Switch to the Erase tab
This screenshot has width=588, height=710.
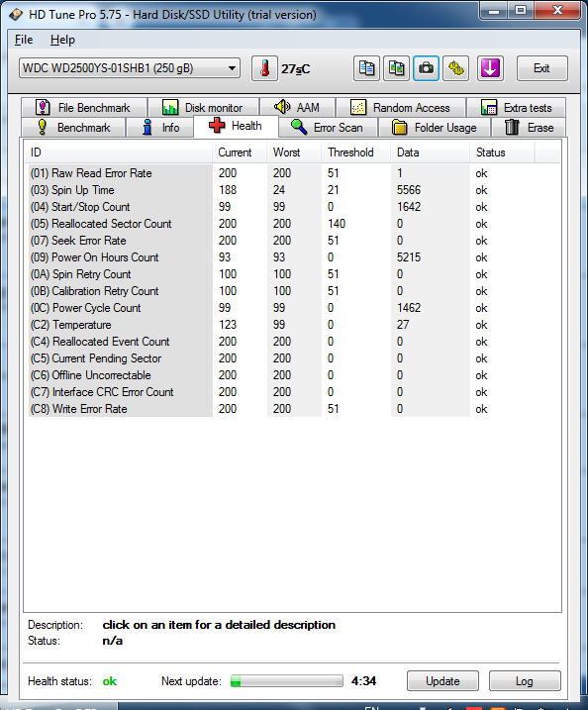pyautogui.click(x=529, y=127)
